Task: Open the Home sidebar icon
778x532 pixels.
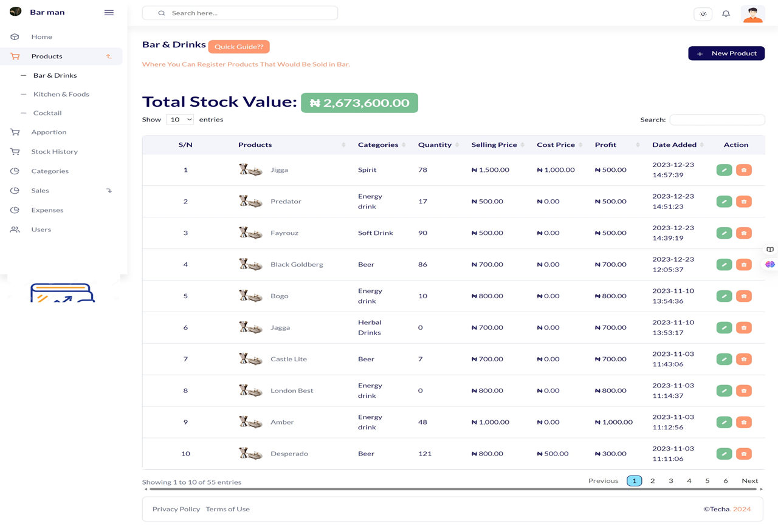Action: tap(15, 36)
